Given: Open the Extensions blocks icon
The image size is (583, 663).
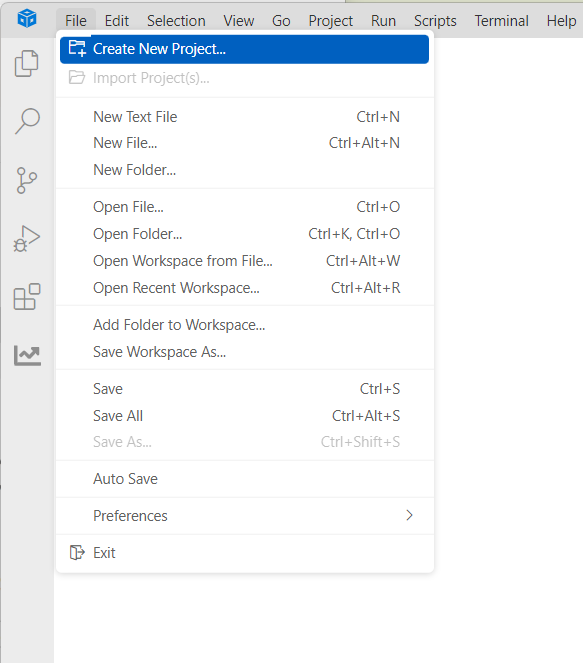Looking at the screenshot, I should coord(27,297).
